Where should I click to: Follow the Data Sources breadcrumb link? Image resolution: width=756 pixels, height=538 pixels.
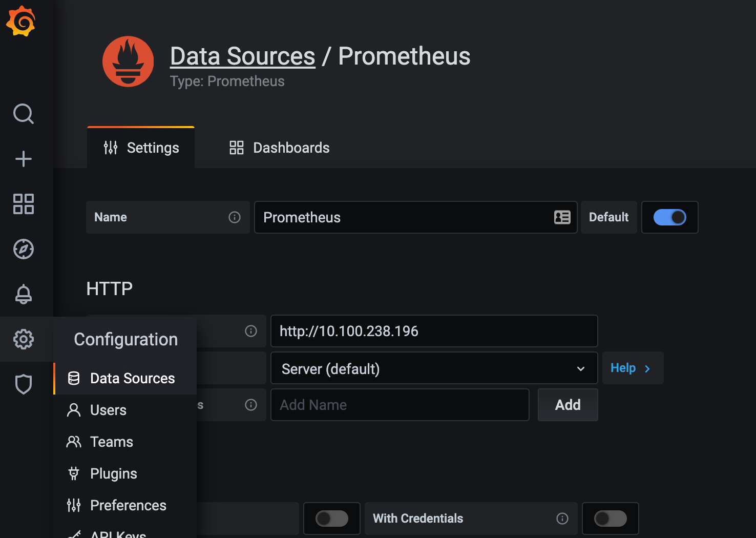point(243,56)
